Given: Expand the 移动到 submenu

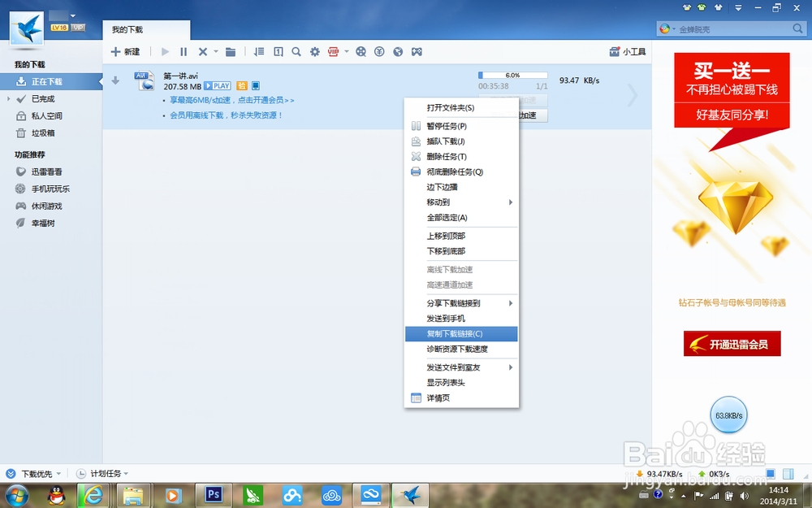Looking at the screenshot, I should tap(461, 202).
